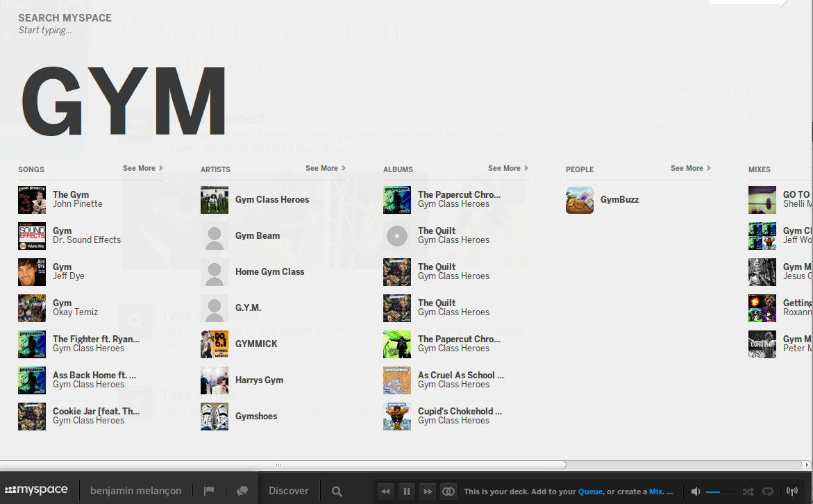This screenshot has height=504, width=813.
Task: Expand See More for Songs
Action: (x=143, y=168)
